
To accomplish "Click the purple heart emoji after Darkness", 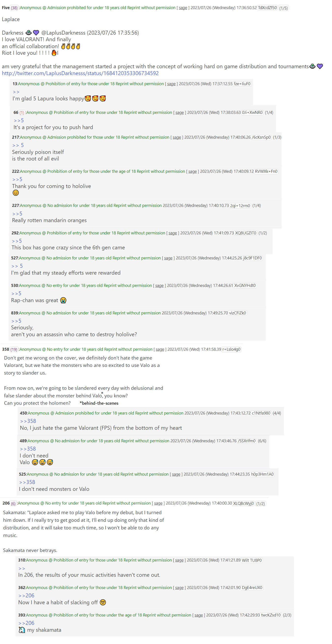I will (36, 33).
